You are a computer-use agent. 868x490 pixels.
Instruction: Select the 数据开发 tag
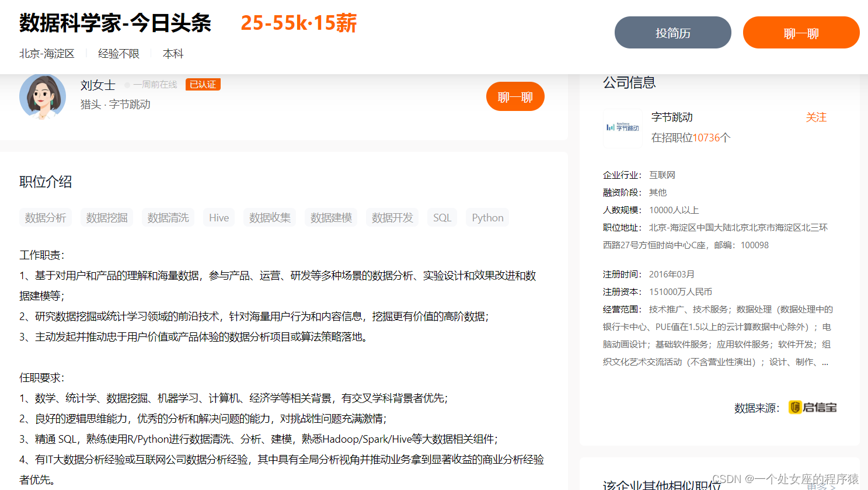coord(392,218)
